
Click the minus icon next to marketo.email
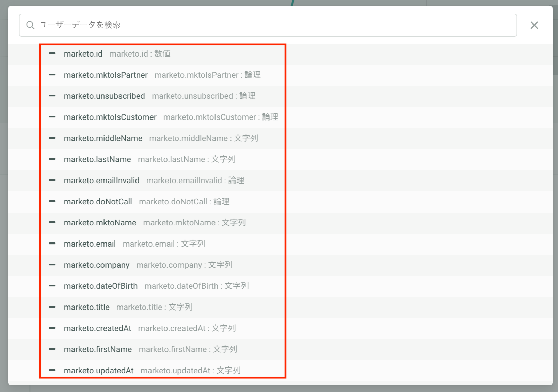click(x=52, y=244)
